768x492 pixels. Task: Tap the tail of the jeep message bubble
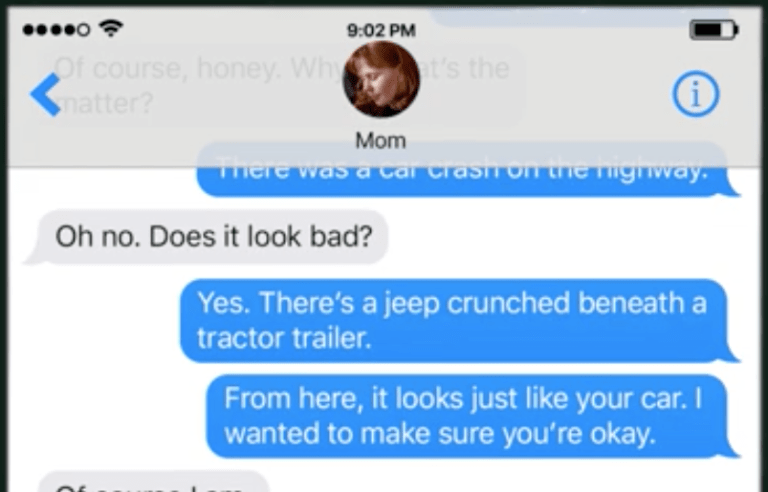click(732, 355)
